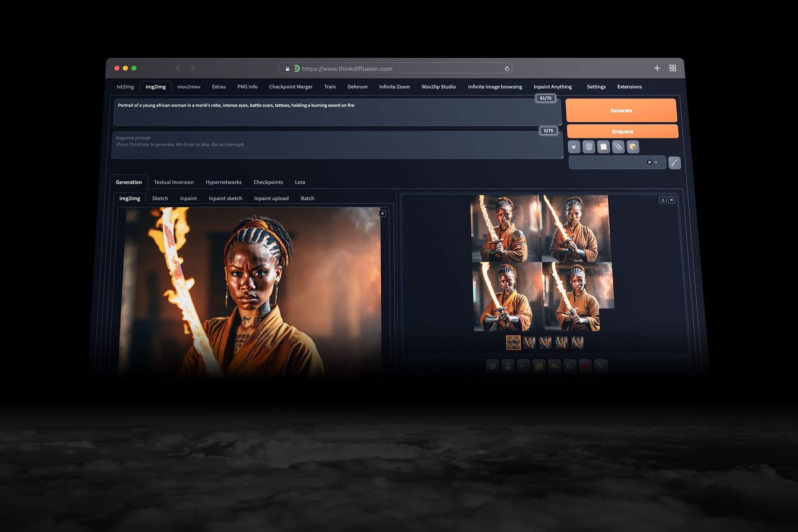Expand the styles dropdown arrow
Screen dimensions: 798x532
pos(656,162)
